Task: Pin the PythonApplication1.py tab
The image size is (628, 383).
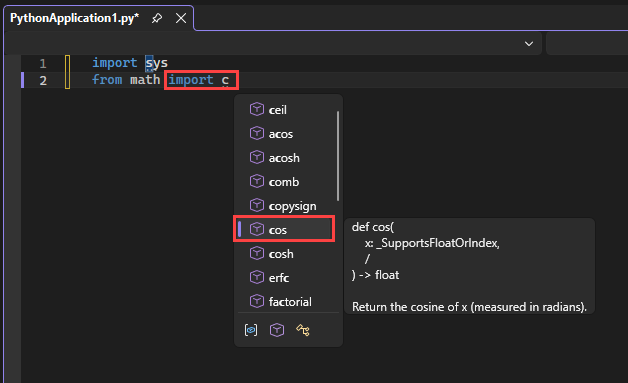Action: point(157,18)
